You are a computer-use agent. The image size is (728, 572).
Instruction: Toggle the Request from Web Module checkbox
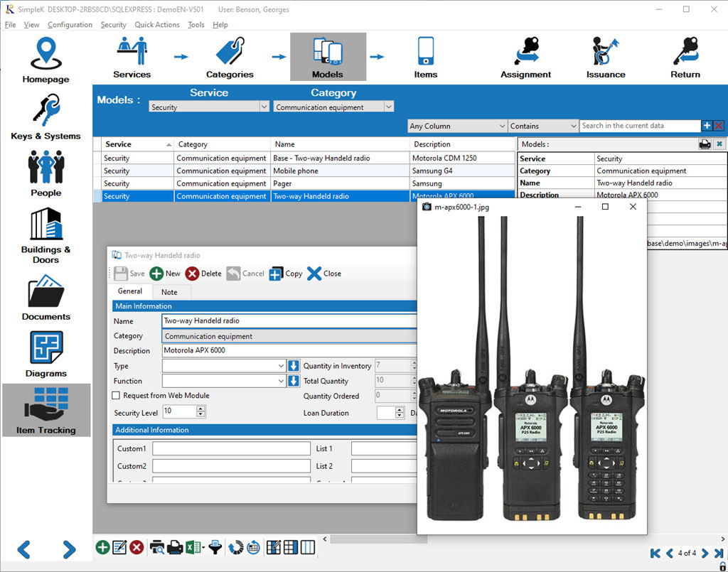[x=115, y=396]
